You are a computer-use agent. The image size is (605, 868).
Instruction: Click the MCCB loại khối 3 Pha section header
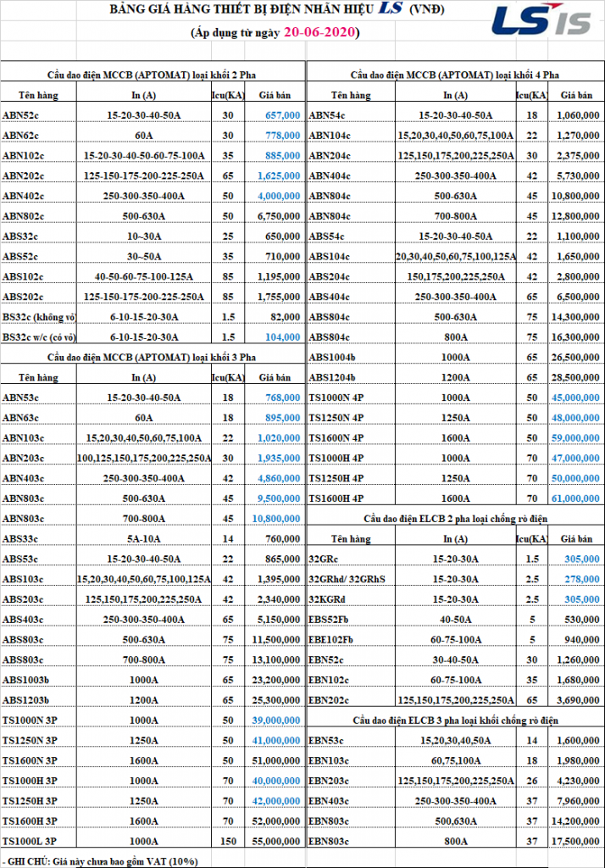point(152,357)
